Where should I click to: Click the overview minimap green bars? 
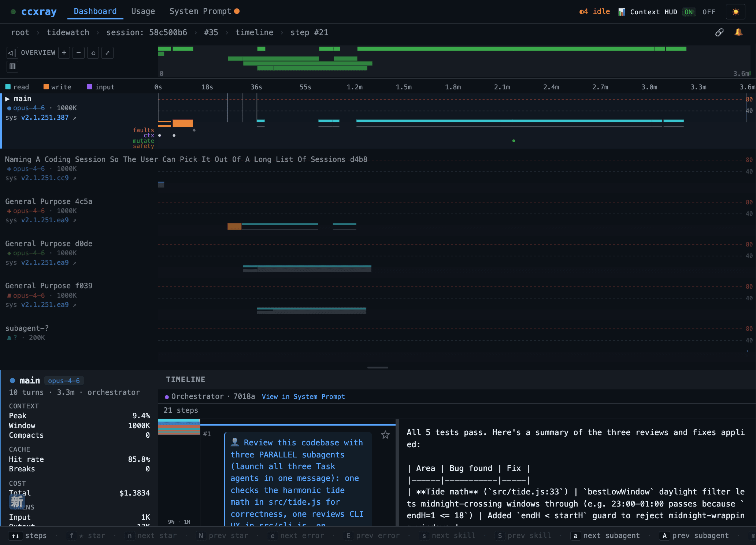pyautogui.click(x=454, y=59)
